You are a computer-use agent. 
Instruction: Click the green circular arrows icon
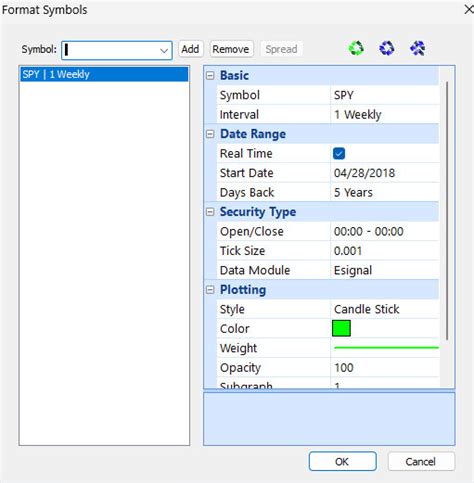[356, 49]
